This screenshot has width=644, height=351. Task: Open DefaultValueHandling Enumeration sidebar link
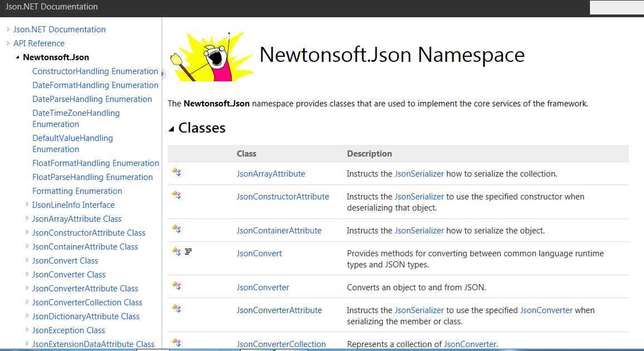coord(72,144)
